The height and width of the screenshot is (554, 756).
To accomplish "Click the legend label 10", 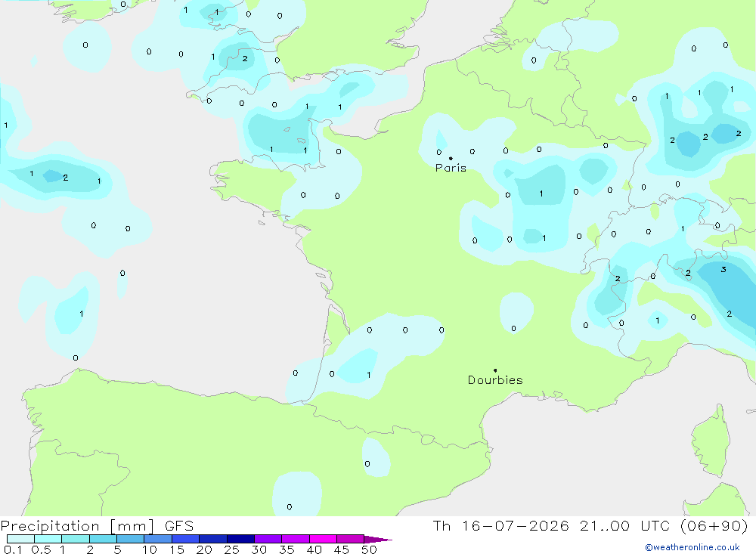I will (150, 549).
